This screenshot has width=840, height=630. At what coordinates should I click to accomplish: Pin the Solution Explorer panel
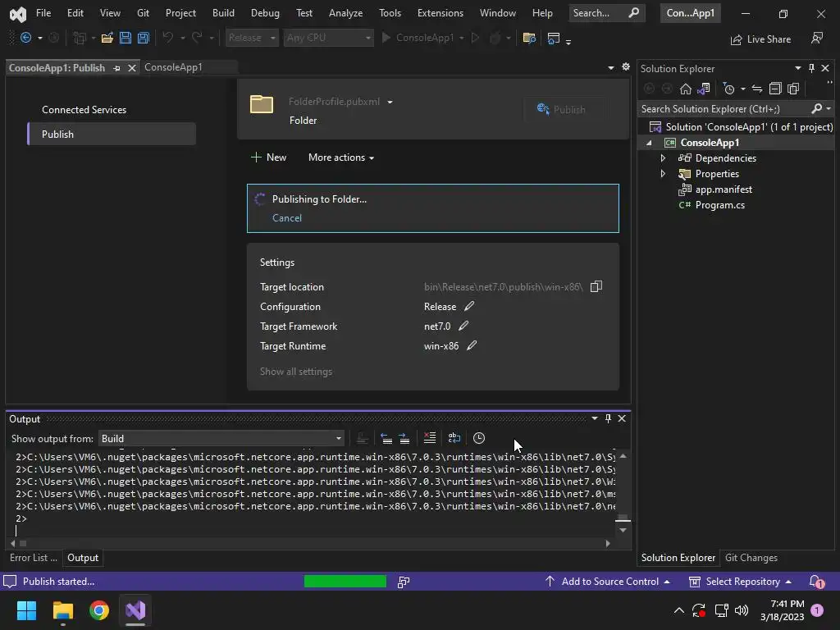tap(811, 68)
